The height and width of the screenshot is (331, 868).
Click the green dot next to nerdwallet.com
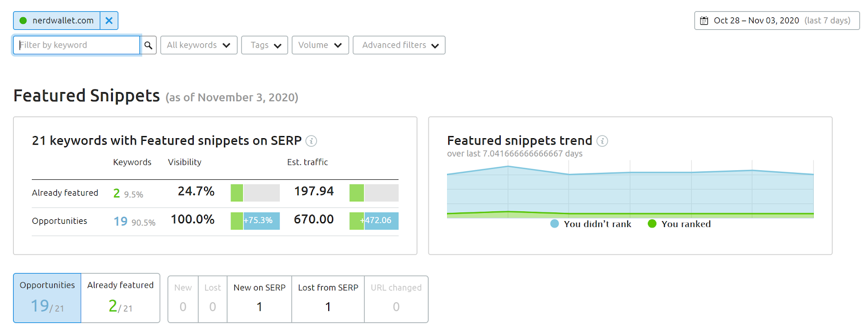(23, 21)
